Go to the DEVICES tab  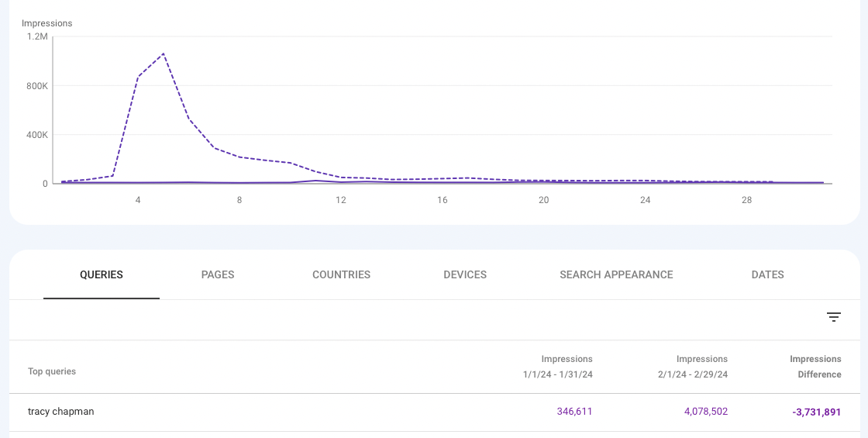tap(465, 274)
